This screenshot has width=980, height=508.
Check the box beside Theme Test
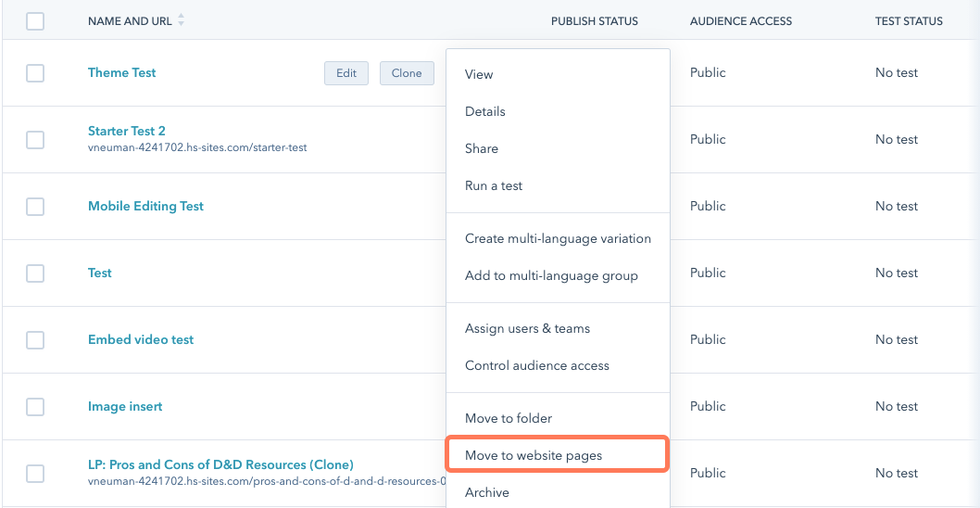35,73
